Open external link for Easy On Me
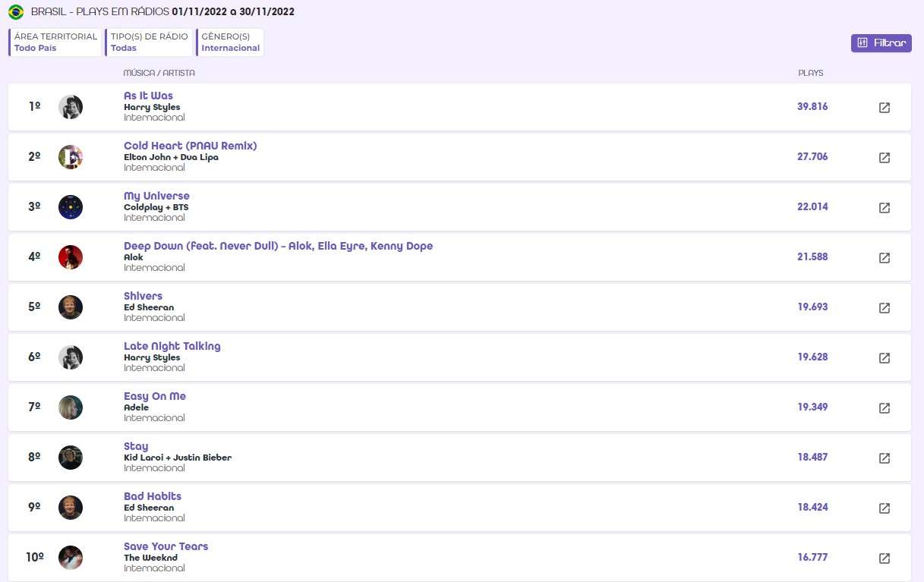924x582 pixels. tap(884, 408)
